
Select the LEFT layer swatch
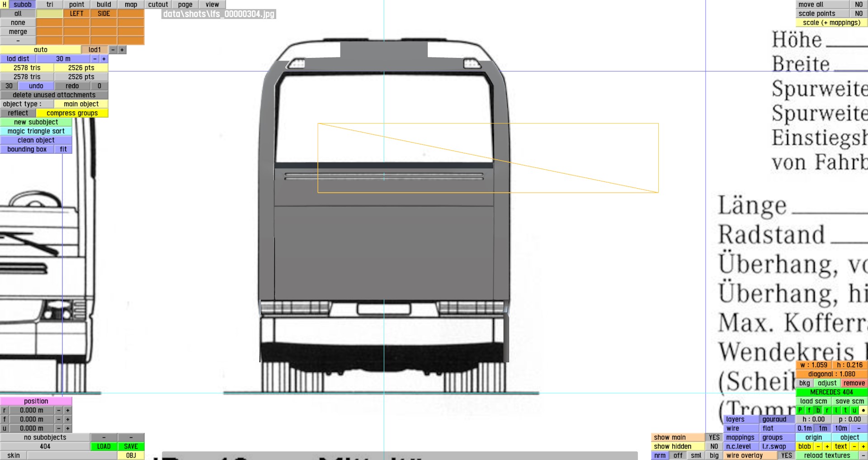[x=77, y=14]
